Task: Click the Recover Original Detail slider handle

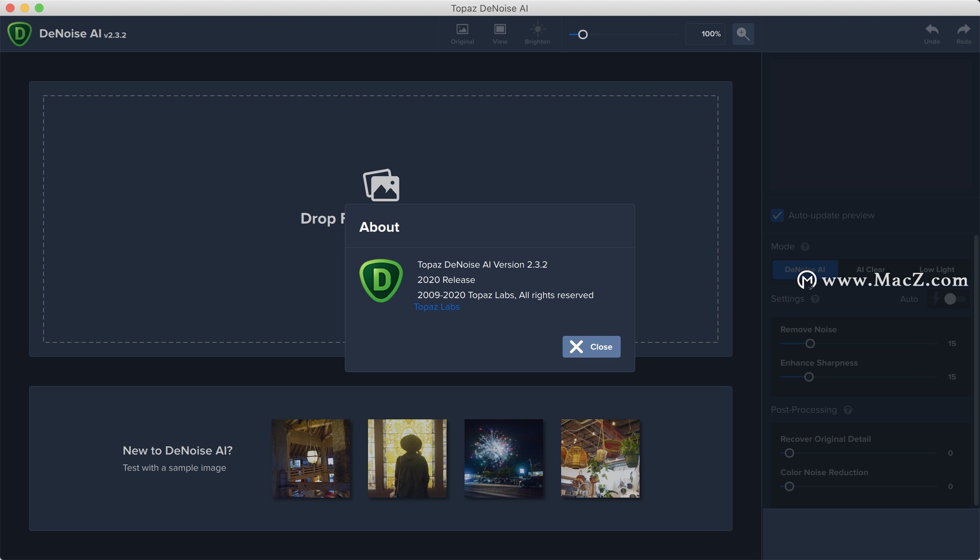Action: pos(790,453)
